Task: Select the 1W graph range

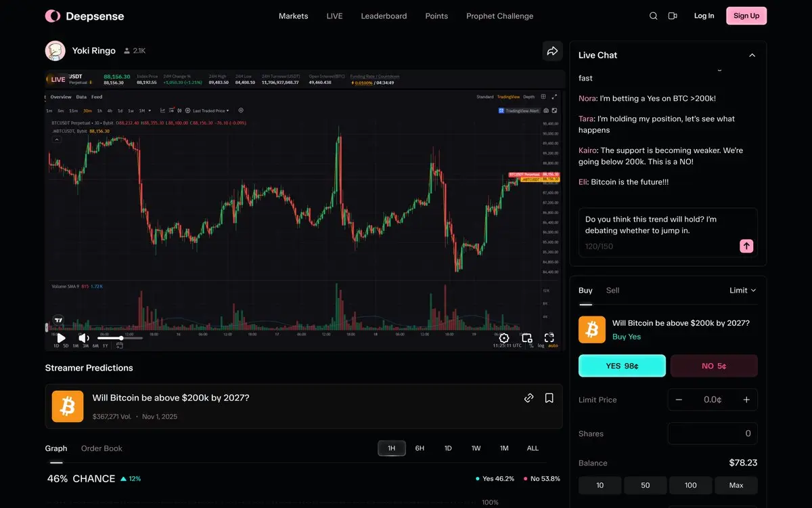Action: [x=476, y=448]
